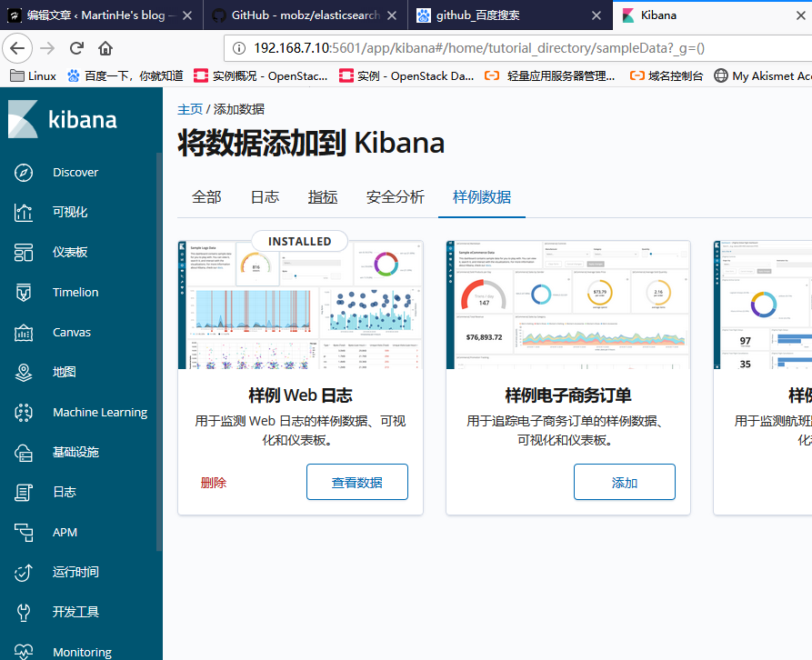Open 开发工具 wrench icon
Image resolution: width=812 pixels, height=660 pixels.
pos(25,613)
